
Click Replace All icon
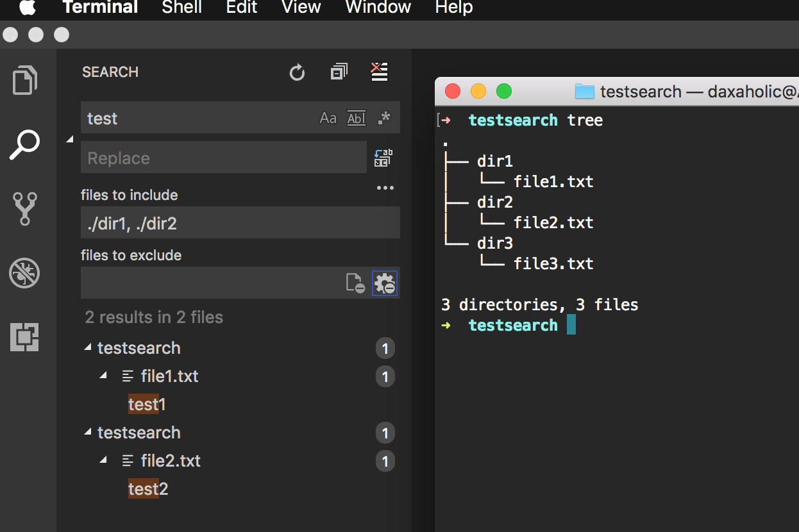coord(383,158)
